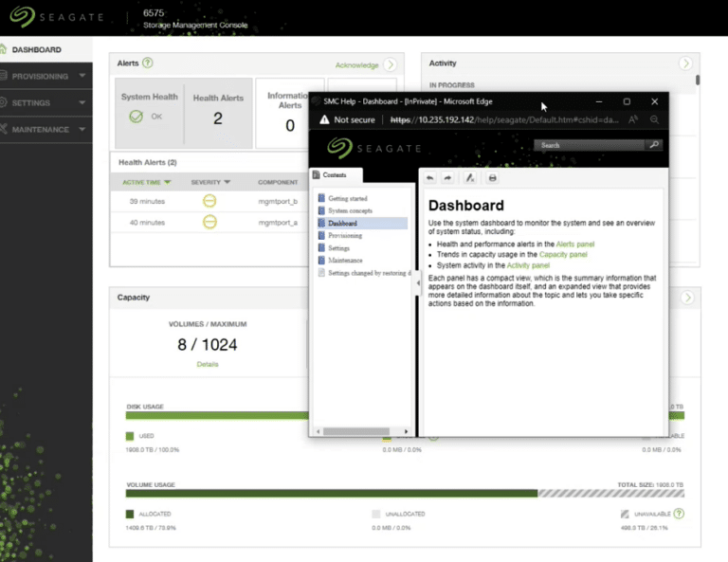Select the mgmtport_b alert row text
The width and height of the screenshot is (728, 562).
278,202
